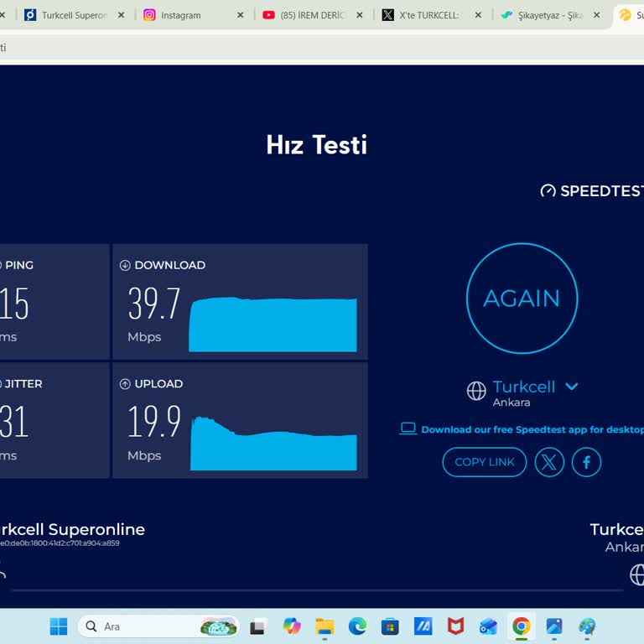Close the X'te TURKCELL tab

coord(478,15)
